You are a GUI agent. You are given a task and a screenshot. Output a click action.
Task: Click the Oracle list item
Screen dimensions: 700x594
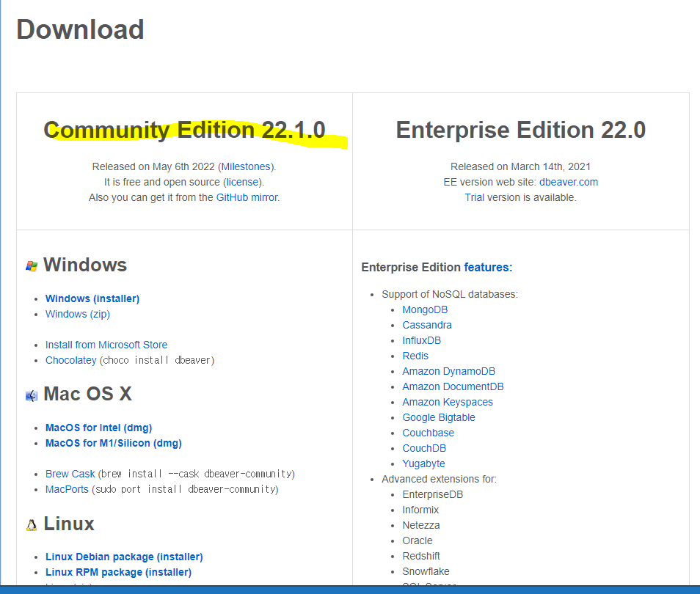pyautogui.click(x=418, y=540)
